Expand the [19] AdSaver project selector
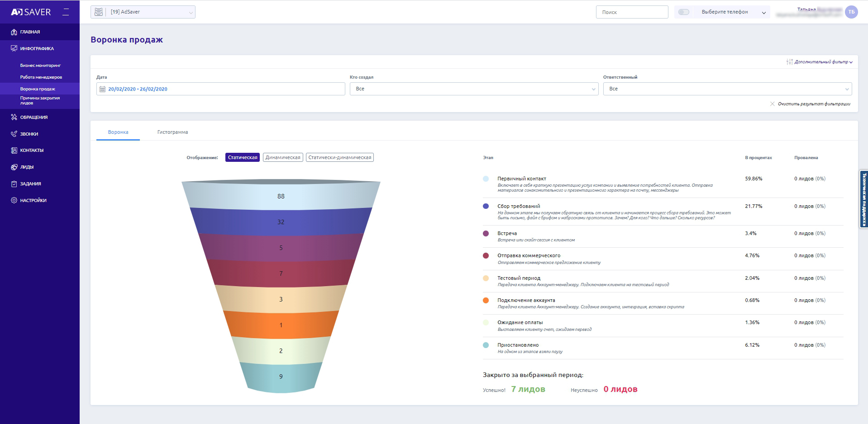 [143, 12]
